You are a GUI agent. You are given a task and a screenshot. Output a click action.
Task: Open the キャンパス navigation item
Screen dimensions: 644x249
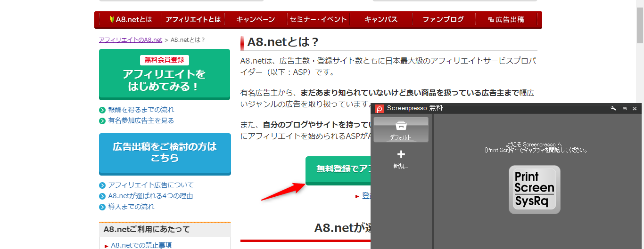tap(381, 20)
